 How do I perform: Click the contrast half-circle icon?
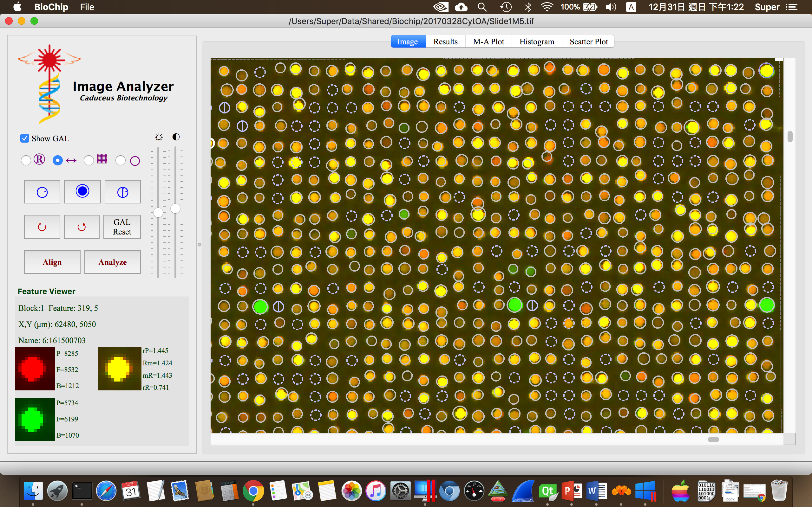pos(176,137)
